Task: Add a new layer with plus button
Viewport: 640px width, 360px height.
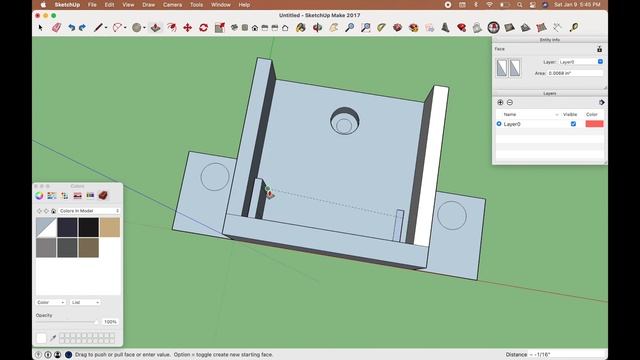Action: click(x=500, y=102)
